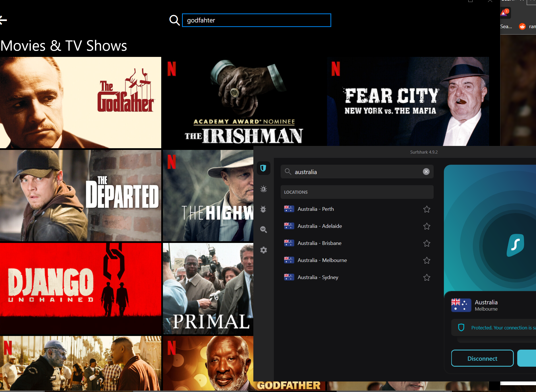Click the Netflix search field containing godfahter
The height and width of the screenshot is (392, 536).
click(x=256, y=20)
